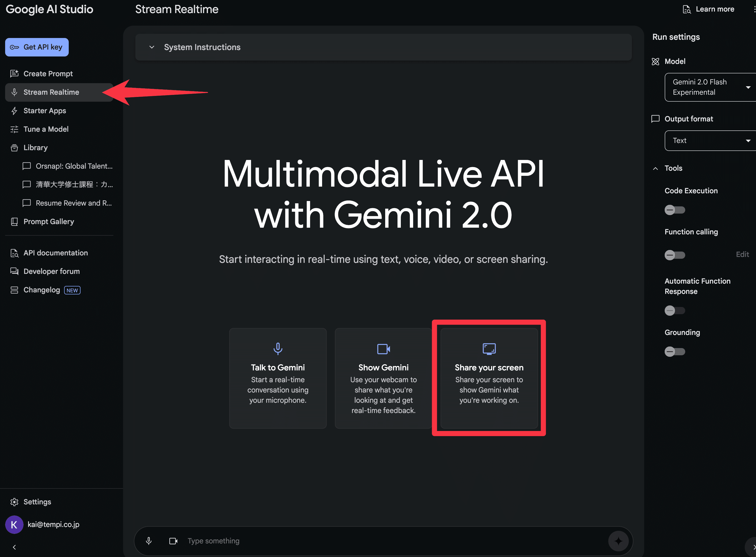The height and width of the screenshot is (557, 756).
Task: Click the sparkle send button
Action: click(618, 541)
